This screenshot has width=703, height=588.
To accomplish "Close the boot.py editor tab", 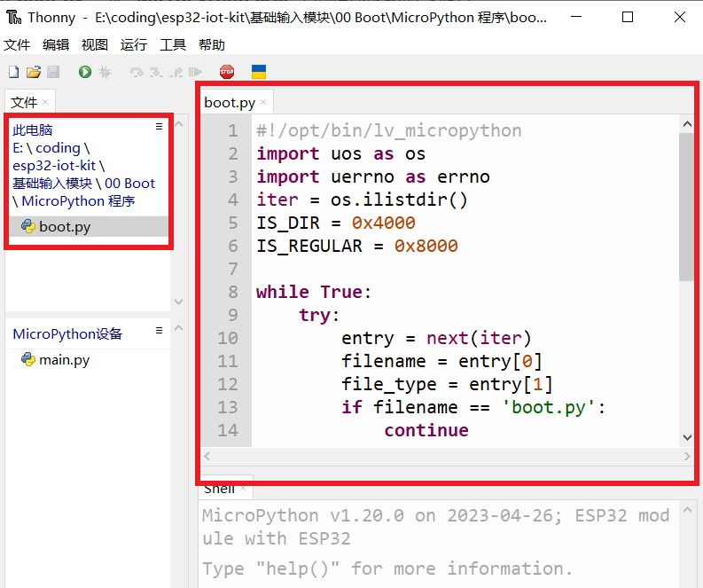I will 263,103.
